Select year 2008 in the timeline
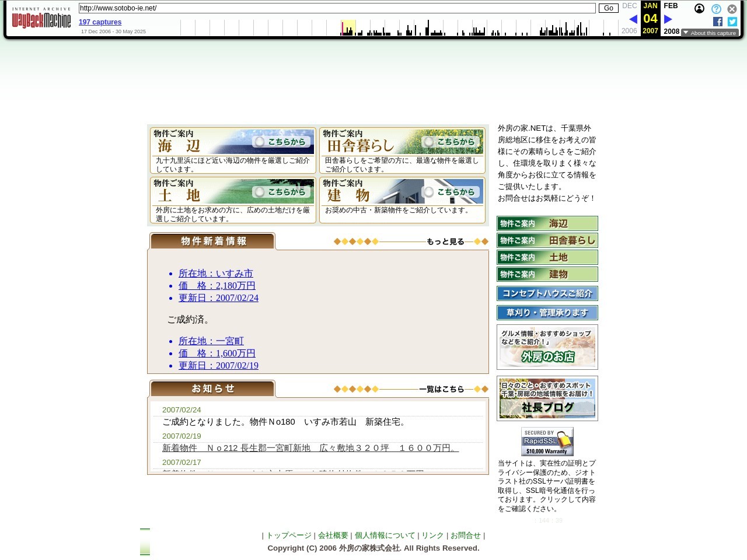The image size is (747, 560). pyautogui.click(x=671, y=32)
